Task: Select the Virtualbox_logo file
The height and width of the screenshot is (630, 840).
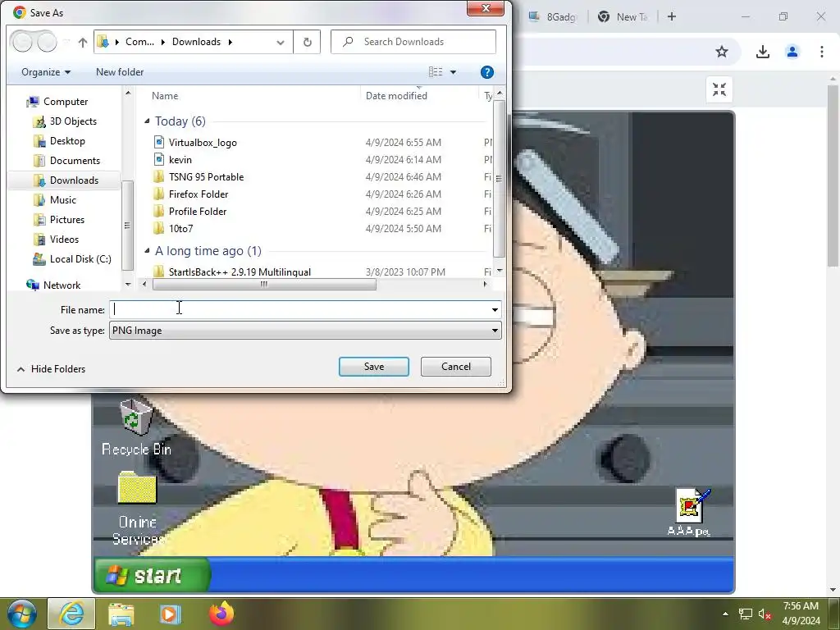Action: click(203, 143)
